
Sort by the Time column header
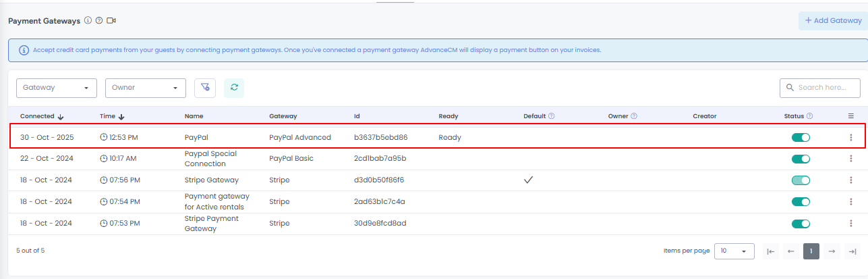coord(112,116)
